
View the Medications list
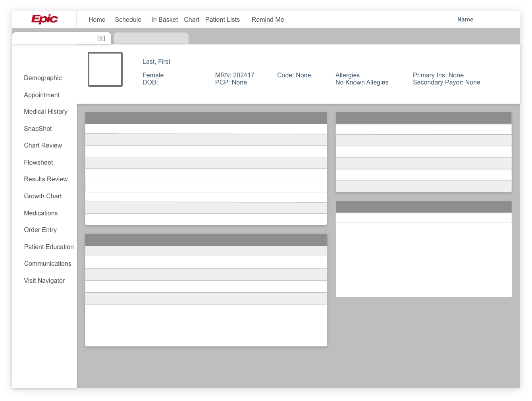[x=40, y=213]
